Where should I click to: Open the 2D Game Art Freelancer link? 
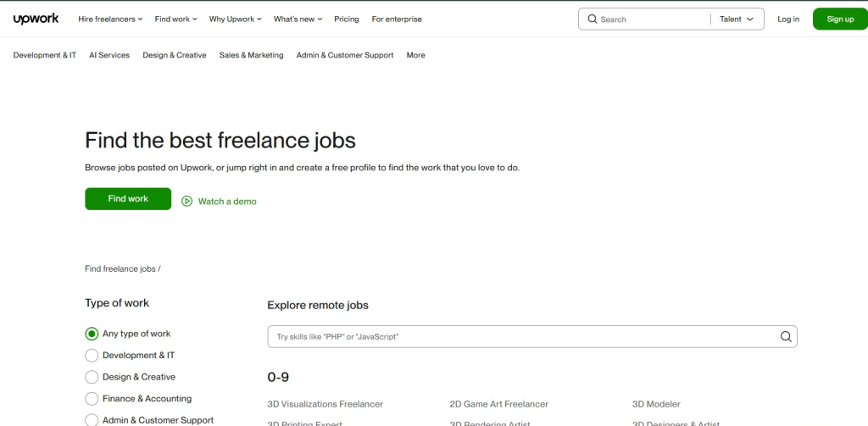pos(498,404)
